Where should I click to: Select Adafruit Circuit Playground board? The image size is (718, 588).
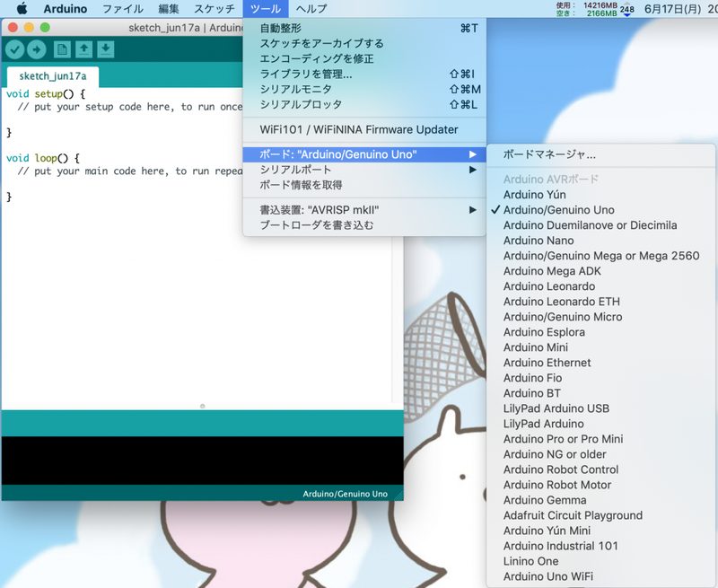pyautogui.click(x=600, y=515)
